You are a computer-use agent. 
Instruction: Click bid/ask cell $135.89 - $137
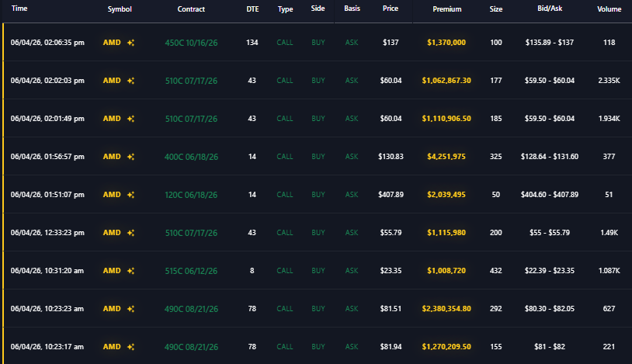(x=550, y=43)
